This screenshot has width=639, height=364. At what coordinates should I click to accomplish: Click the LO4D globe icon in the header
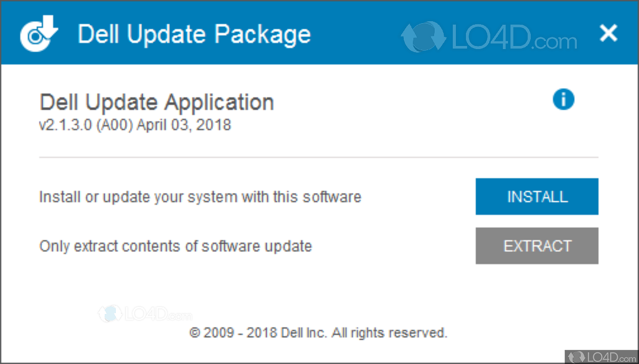(x=422, y=37)
